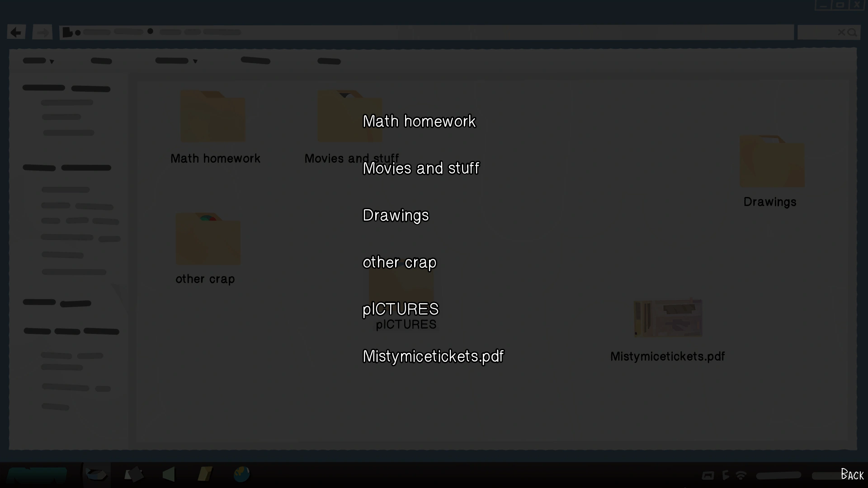Select 'Math homework' in the overlay list
Viewport: 868px width, 488px height.
click(419, 121)
